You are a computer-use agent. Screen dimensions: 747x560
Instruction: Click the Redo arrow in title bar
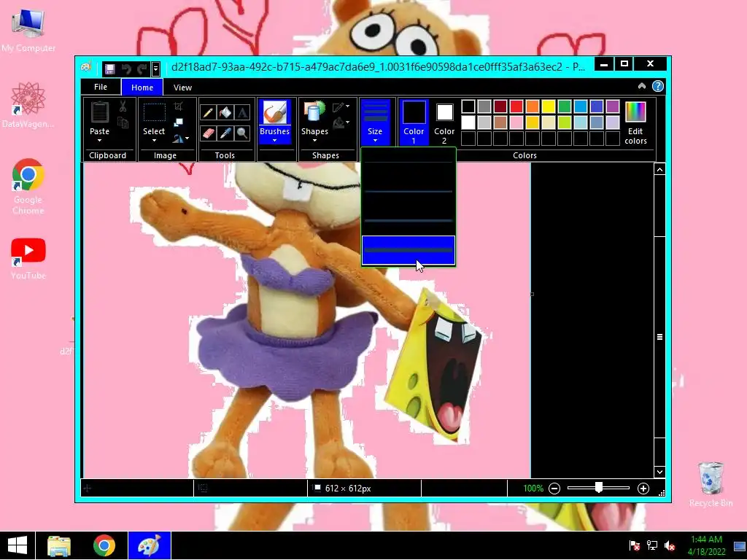tap(142, 69)
